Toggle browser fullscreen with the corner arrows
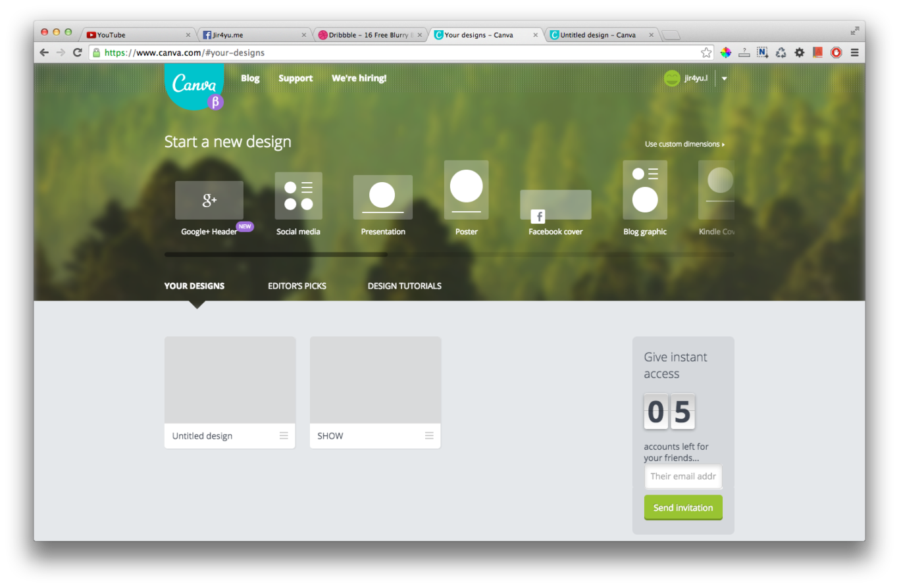The image size is (899, 588). pyautogui.click(x=854, y=30)
